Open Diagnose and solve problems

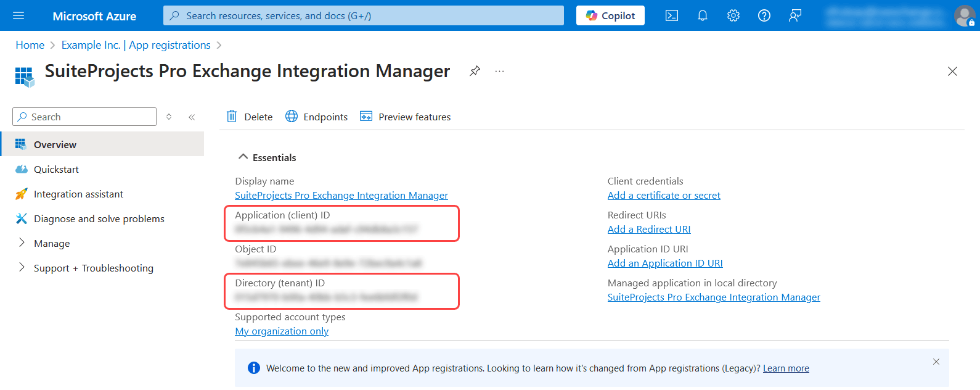point(99,218)
